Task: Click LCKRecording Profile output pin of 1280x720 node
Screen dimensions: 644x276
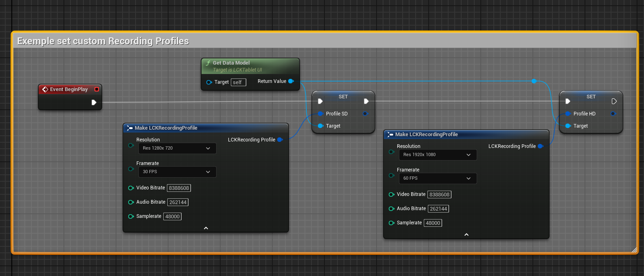Action: (280, 140)
